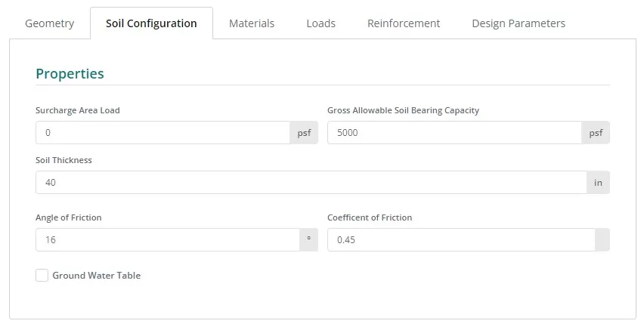Click the in unit beside Soil Thickness
Viewport: 644px width, 330px height.
[598, 182]
